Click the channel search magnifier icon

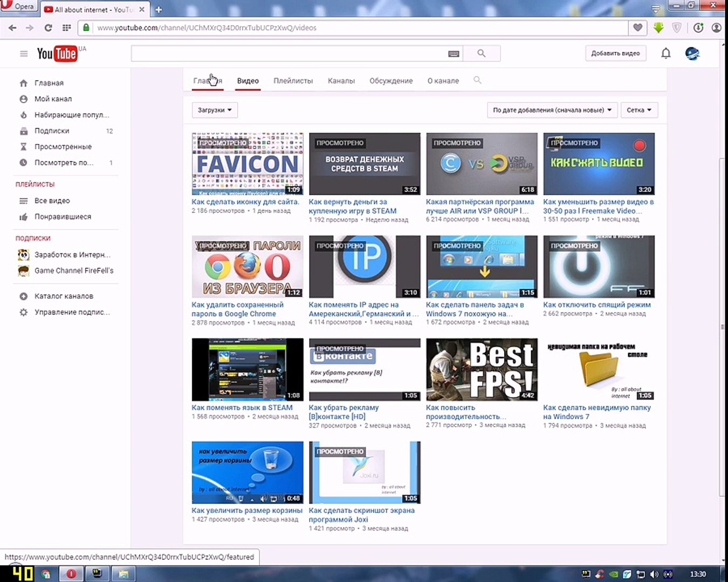point(477,80)
